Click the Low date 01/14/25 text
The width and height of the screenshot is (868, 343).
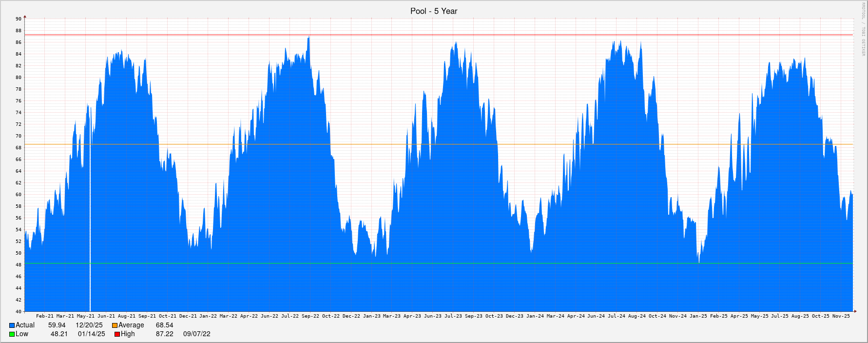tap(91, 334)
